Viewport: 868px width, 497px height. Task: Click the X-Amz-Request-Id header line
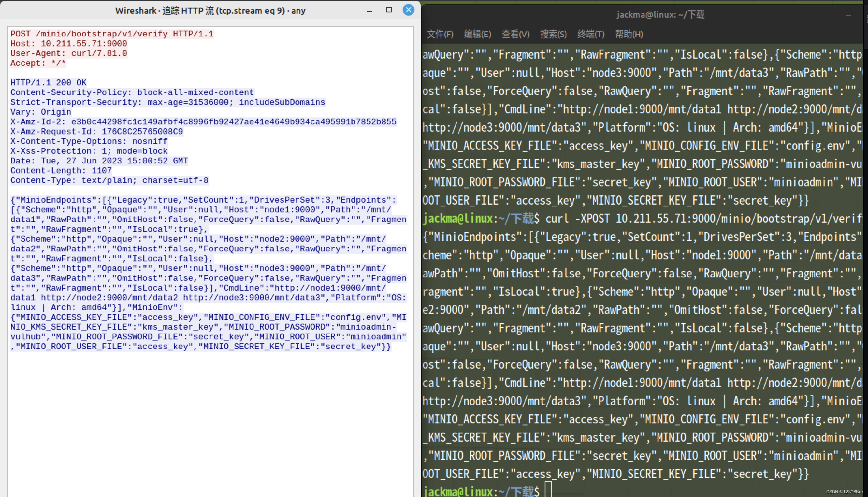(97, 132)
